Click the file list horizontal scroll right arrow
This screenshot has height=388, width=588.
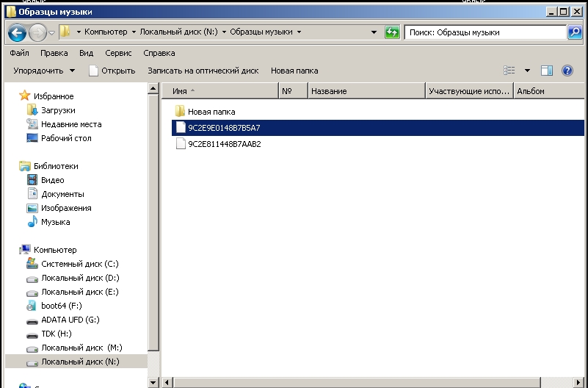tap(578, 383)
